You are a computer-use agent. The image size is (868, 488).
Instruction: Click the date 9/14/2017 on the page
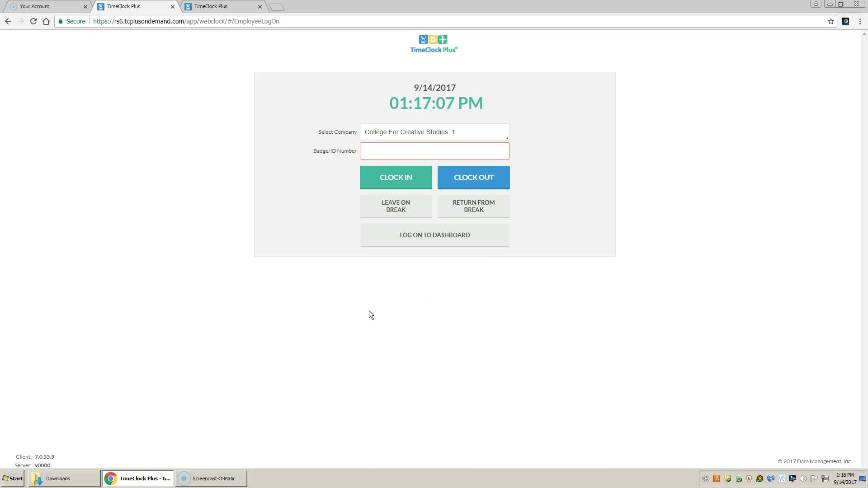click(x=434, y=88)
